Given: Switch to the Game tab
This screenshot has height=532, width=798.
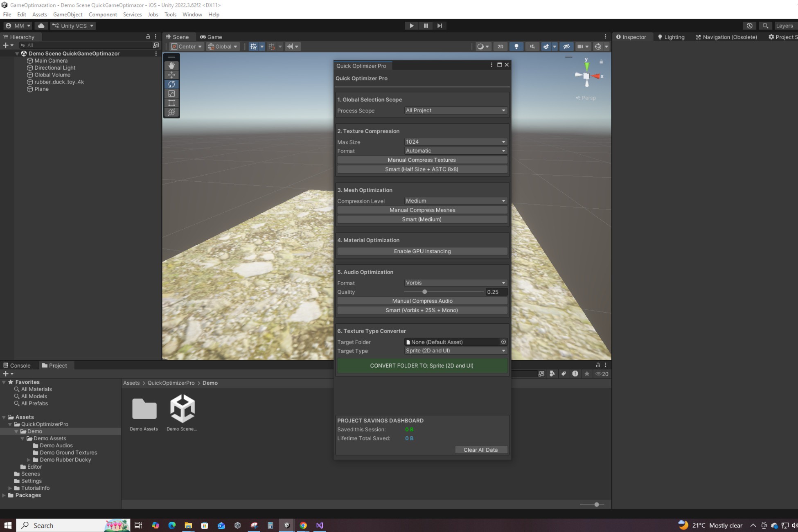Looking at the screenshot, I should 211,37.
